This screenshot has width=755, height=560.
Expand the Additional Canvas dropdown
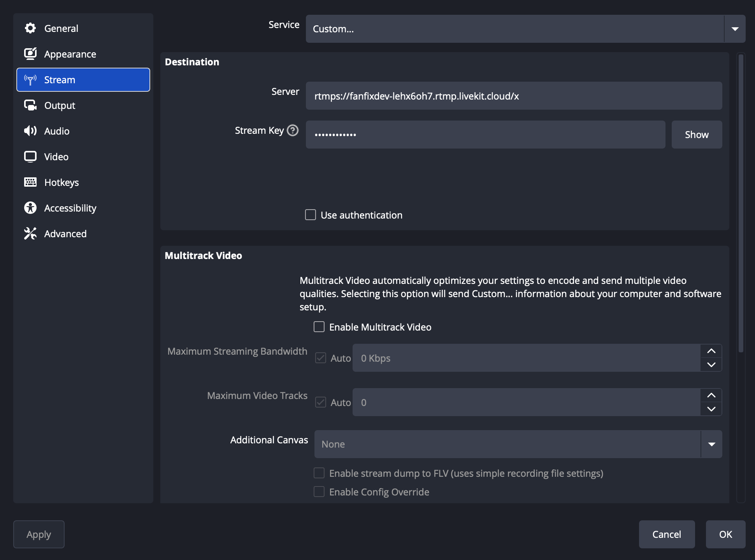click(711, 444)
